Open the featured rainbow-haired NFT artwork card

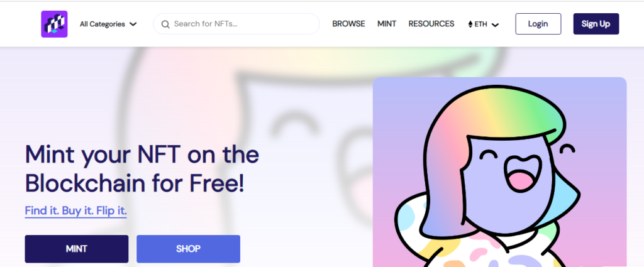click(x=499, y=172)
